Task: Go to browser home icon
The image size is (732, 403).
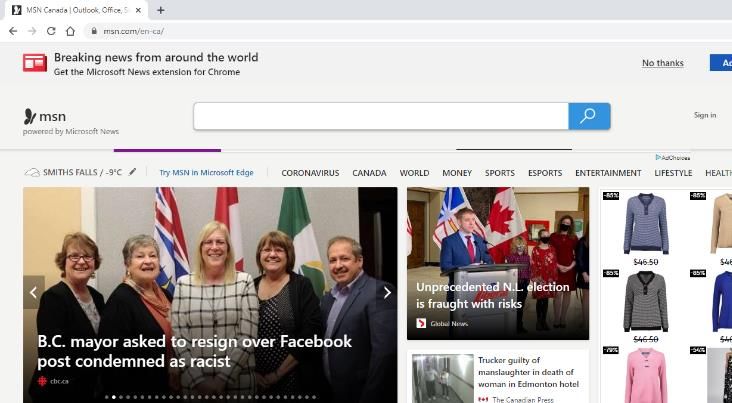Action: (70, 31)
